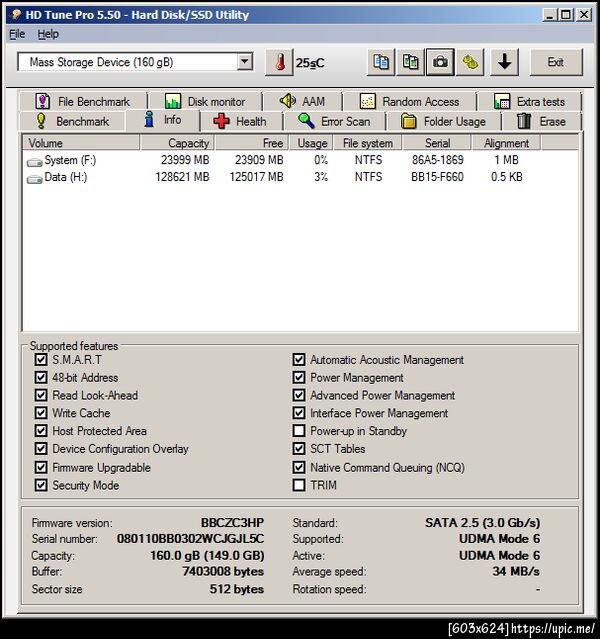Enable the Power-up in Standby checkbox

click(299, 431)
